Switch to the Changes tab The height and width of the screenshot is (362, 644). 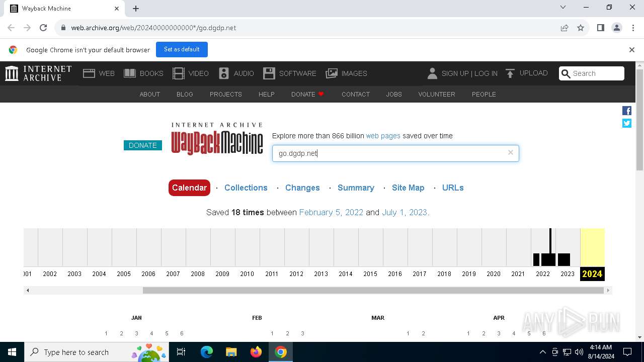302,188
